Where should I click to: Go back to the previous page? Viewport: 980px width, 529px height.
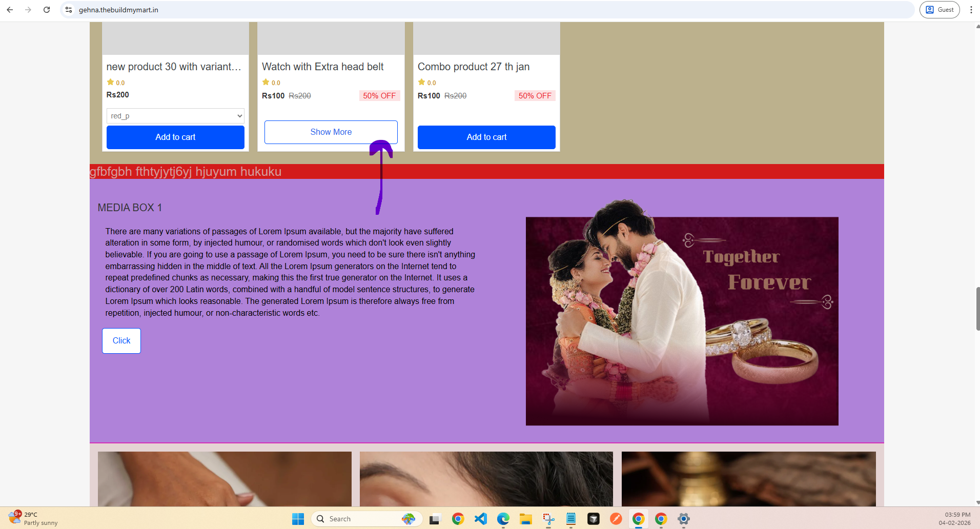[10, 10]
